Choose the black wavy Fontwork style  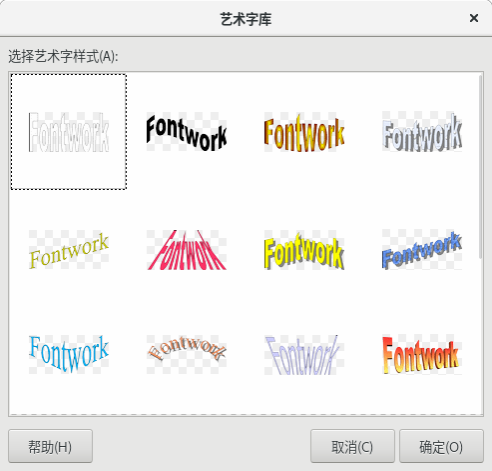pos(186,132)
